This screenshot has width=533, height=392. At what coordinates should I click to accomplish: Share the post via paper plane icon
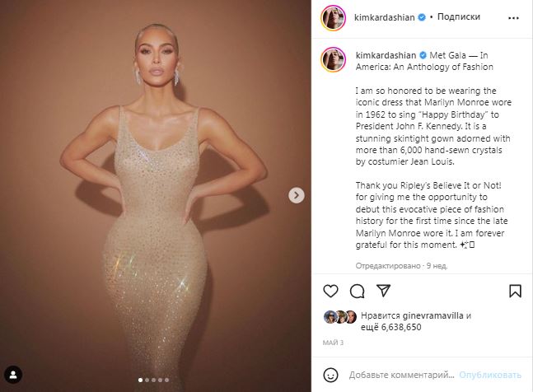(x=383, y=291)
